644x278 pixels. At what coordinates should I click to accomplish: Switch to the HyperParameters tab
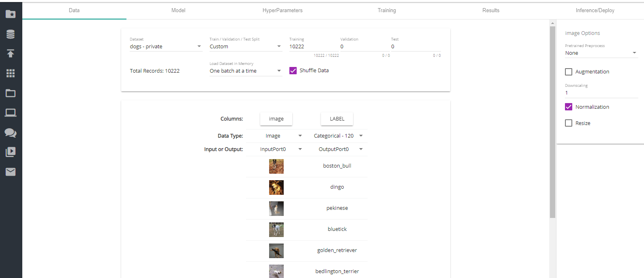click(x=282, y=11)
